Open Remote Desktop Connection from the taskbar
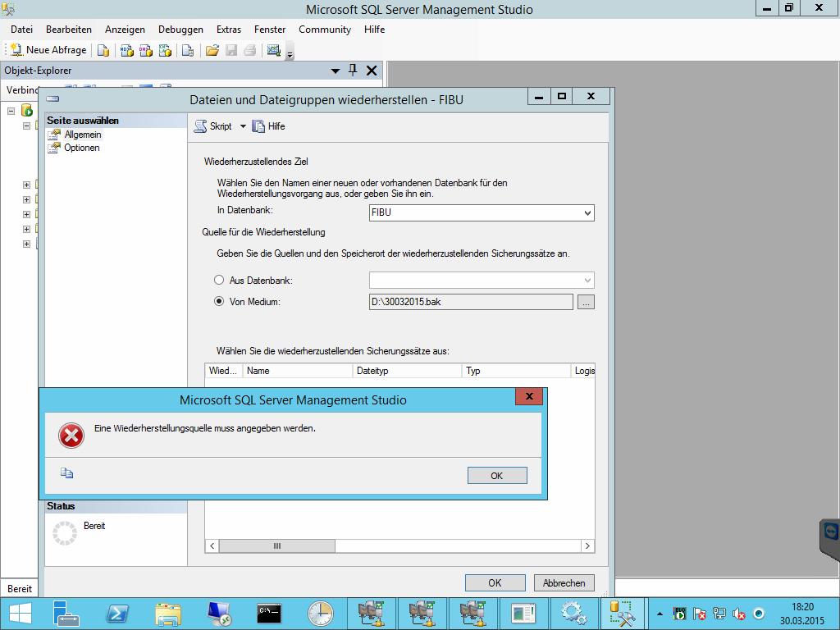This screenshot has width=840, height=630. point(218,614)
